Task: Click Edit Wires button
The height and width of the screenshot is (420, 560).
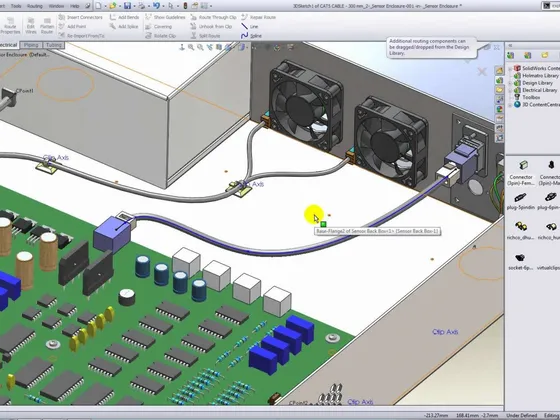Action: 31,26
